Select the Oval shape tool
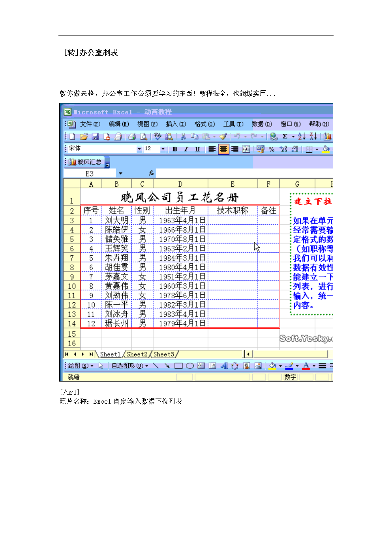 (x=190, y=366)
